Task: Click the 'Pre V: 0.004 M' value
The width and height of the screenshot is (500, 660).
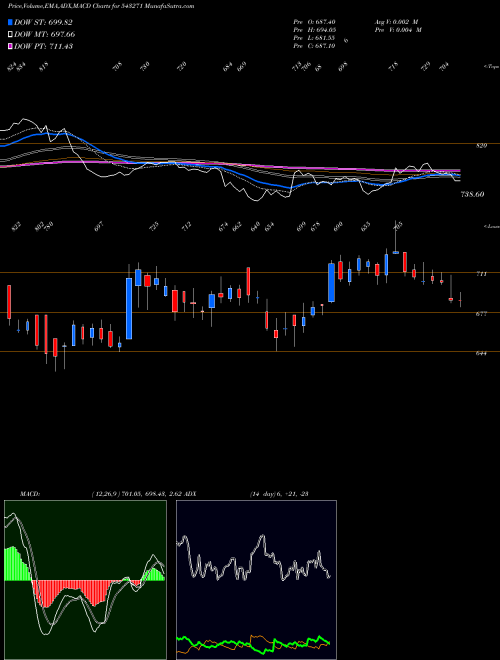Action: coord(398,30)
